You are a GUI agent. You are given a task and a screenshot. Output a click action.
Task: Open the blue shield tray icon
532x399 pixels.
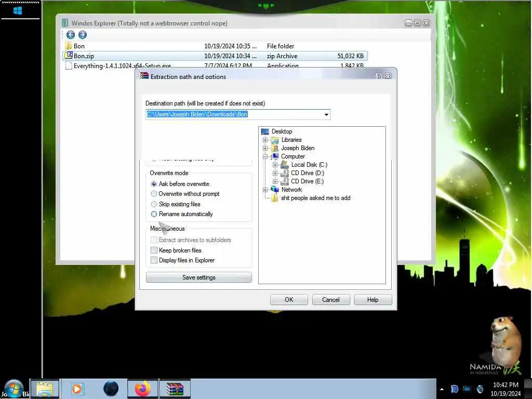(454, 389)
